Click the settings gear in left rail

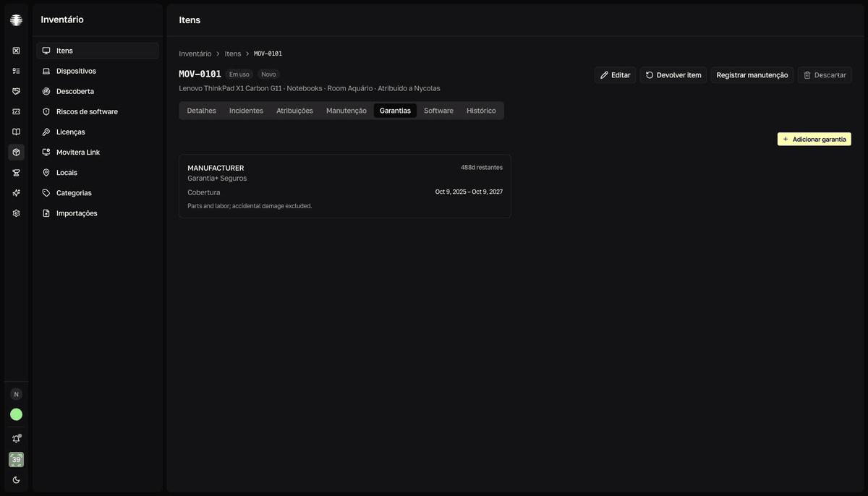click(16, 213)
